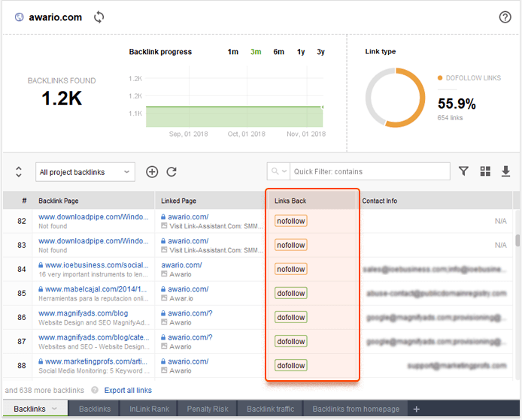This screenshot has width=522, height=420.
Task: Open the filter funnel icon
Action: point(463,171)
